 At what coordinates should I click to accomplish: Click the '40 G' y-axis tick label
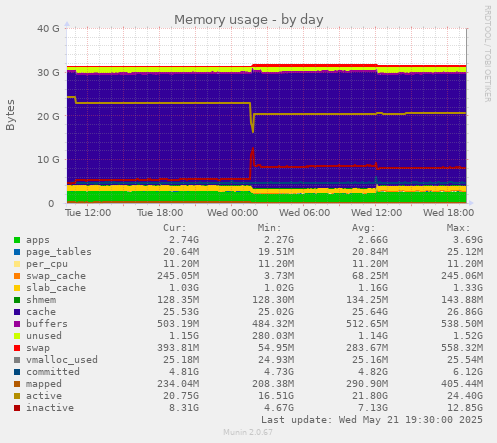(48, 29)
